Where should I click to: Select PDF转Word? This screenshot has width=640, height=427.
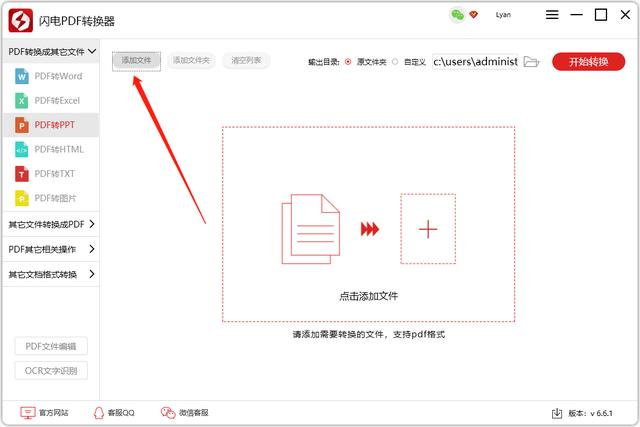51,76
